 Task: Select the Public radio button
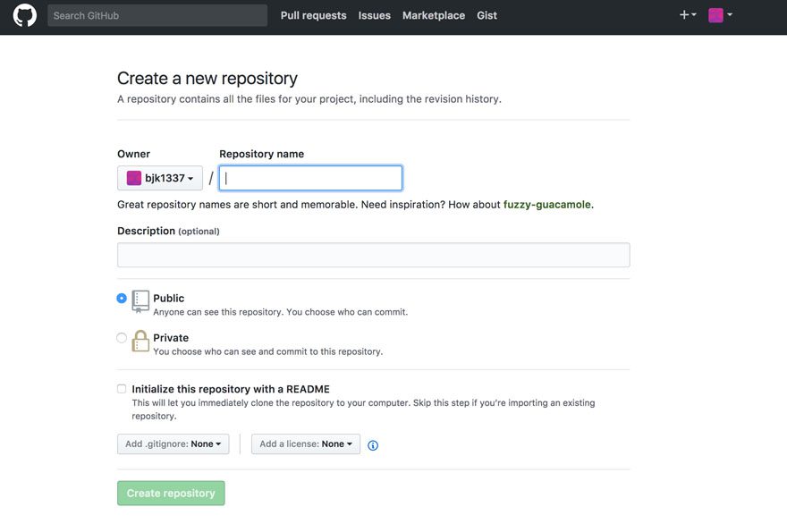(x=122, y=299)
